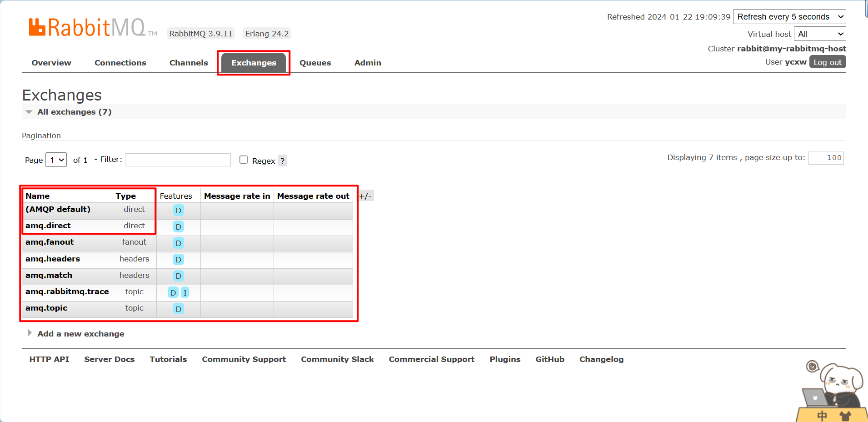Click the Regex help question mark

click(x=282, y=161)
